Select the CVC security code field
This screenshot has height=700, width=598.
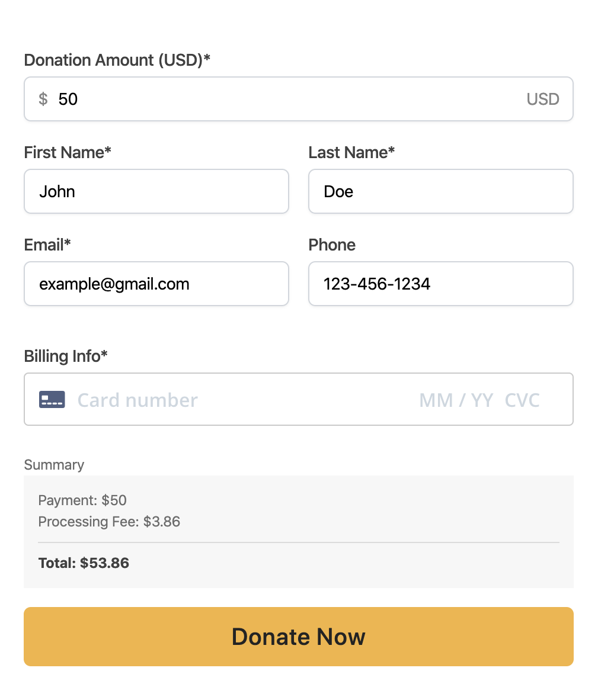pyautogui.click(x=522, y=400)
